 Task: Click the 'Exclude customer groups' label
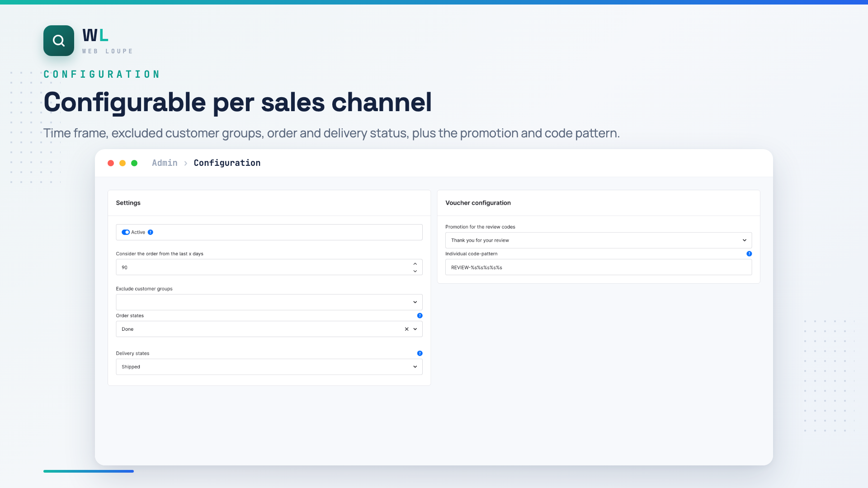pyautogui.click(x=144, y=289)
